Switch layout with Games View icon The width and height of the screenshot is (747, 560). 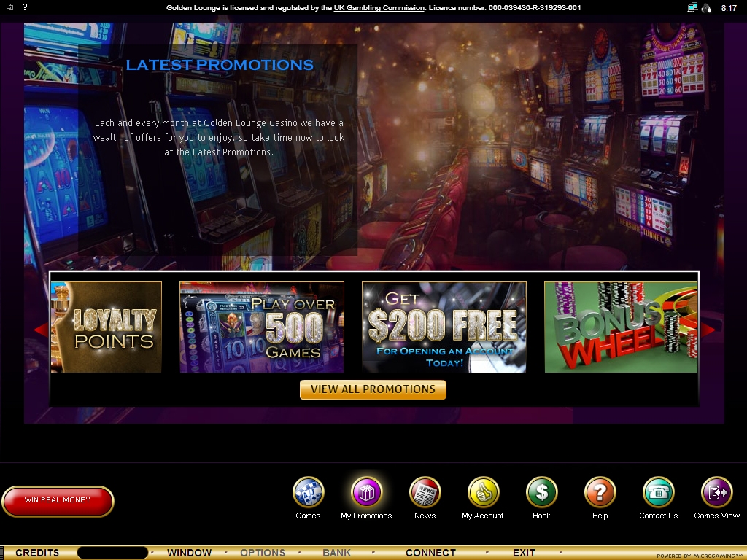tap(716, 493)
